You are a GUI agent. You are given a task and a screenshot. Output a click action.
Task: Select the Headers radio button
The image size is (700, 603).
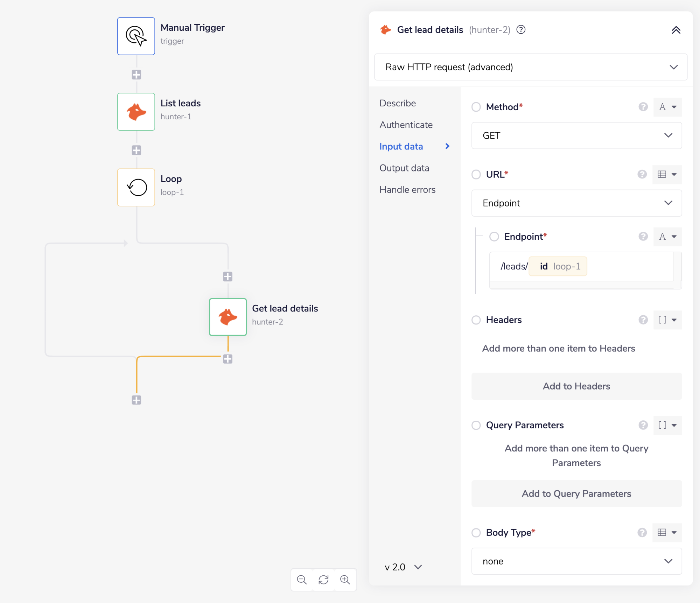(476, 320)
